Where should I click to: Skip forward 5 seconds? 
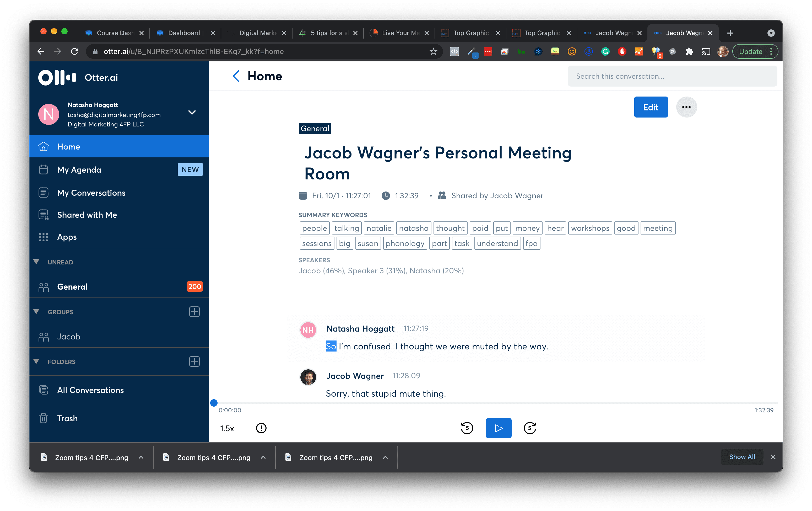pos(530,428)
